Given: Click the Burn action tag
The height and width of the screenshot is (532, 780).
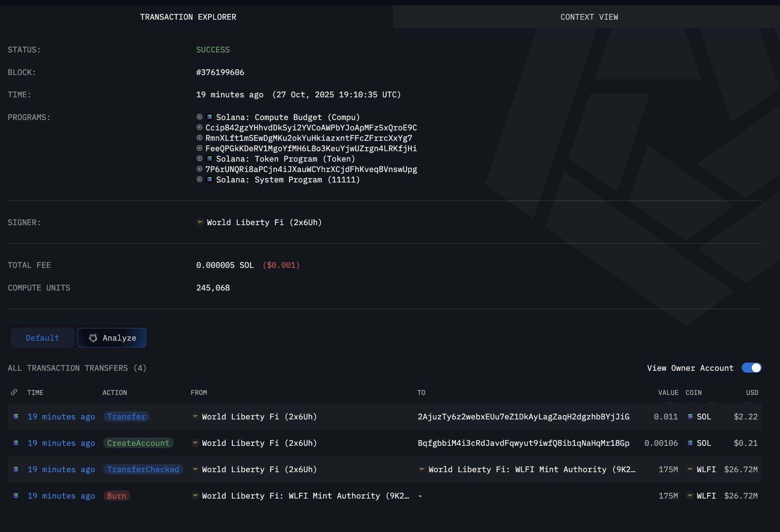Looking at the screenshot, I should [x=117, y=496].
